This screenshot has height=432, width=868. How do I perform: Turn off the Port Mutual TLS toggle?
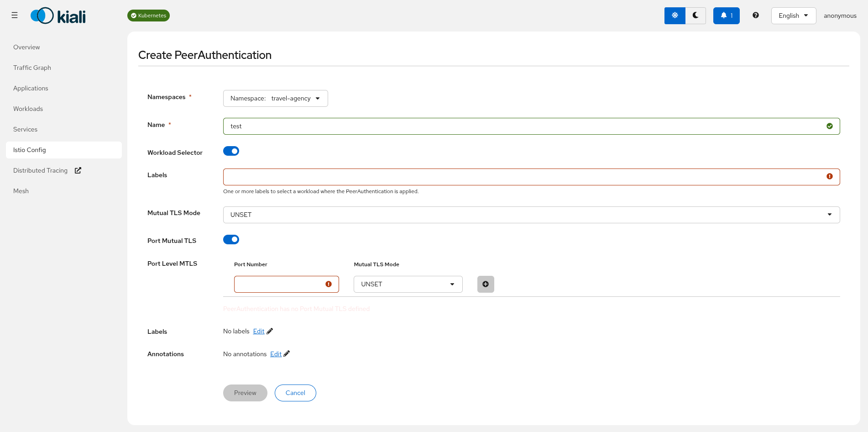(x=231, y=239)
